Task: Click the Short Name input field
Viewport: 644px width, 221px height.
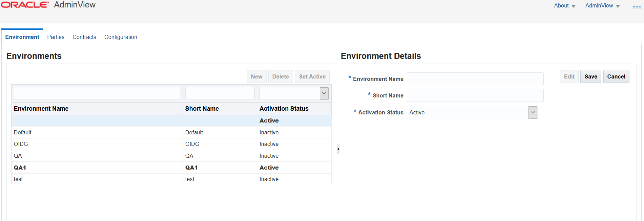Action: click(x=475, y=95)
